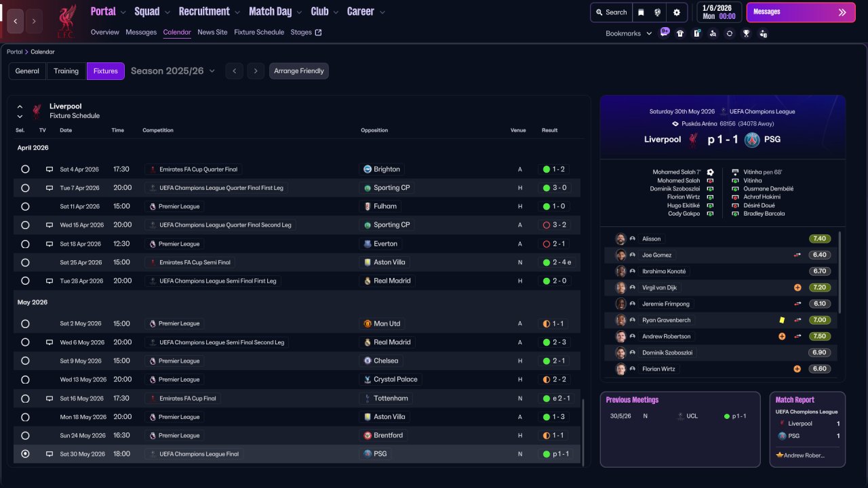Viewport: 868px width, 488px height.
Task: Click the date and time display 1/6/2026
Action: [x=718, y=12]
